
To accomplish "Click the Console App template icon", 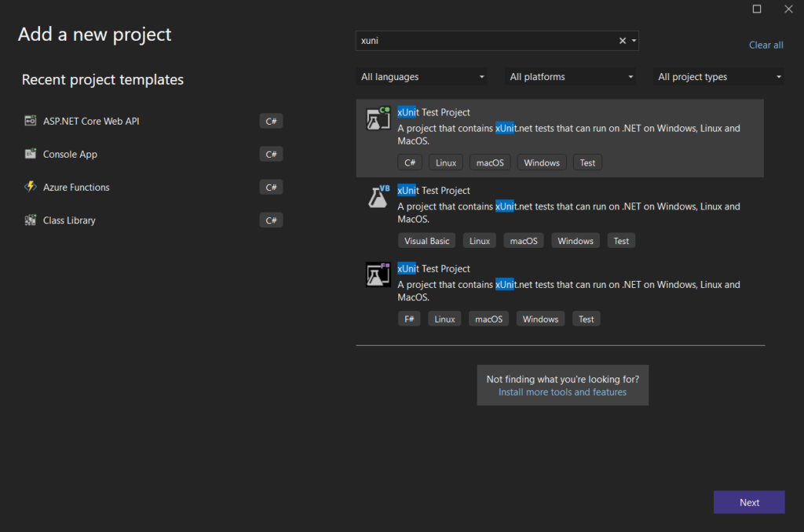I will click(31, 154).
